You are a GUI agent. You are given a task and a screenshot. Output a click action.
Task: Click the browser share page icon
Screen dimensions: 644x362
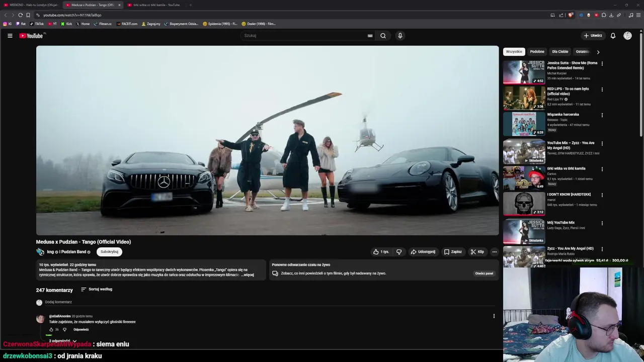(x=561, y=15)
